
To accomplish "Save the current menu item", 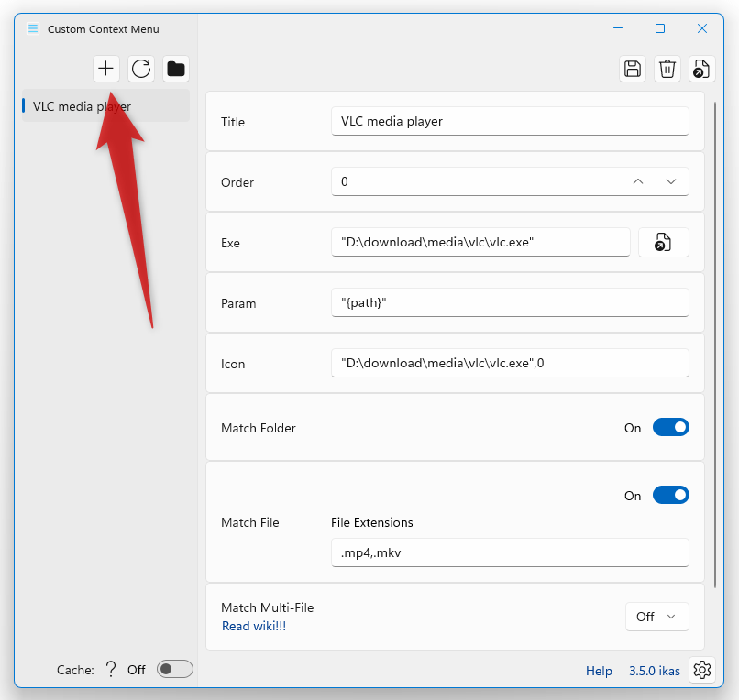I will pos(633,69).
